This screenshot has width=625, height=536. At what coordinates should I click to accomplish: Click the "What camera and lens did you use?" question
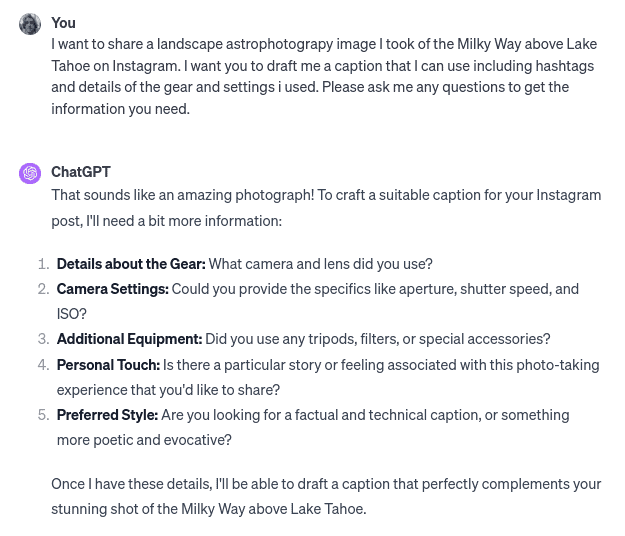(320, 264)
